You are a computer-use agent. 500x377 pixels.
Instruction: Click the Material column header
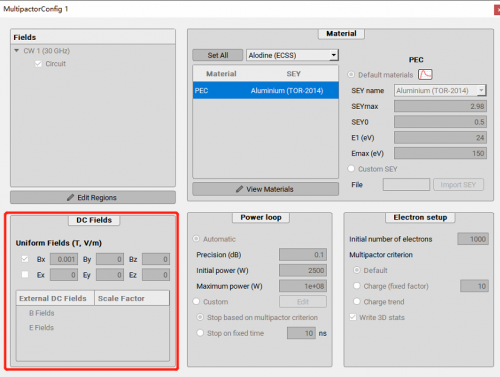point(221,74)
